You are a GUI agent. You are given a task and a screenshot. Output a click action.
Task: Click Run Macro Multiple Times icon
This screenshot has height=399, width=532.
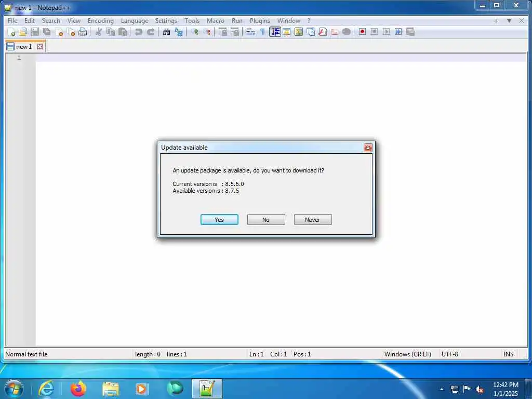tap(398, 32)
